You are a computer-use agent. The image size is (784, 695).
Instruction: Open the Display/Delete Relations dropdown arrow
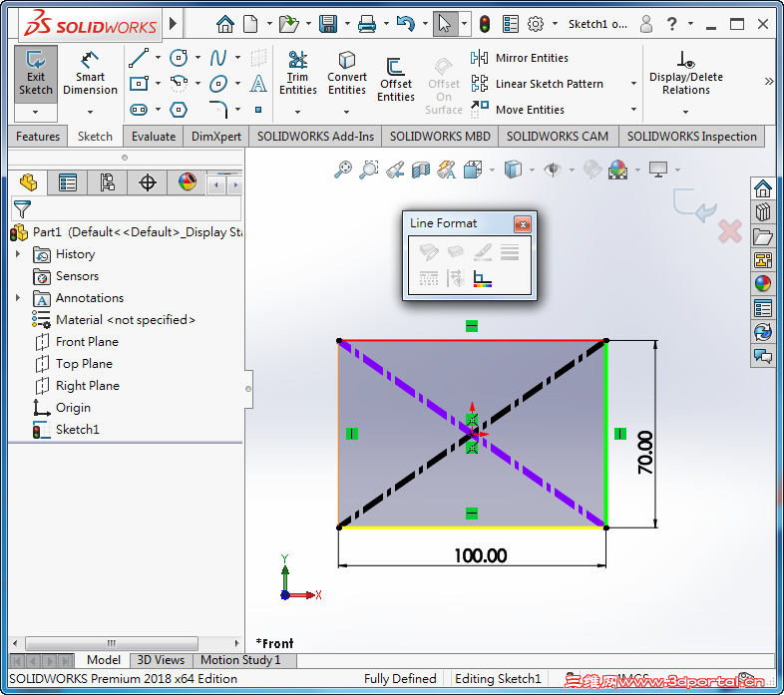click(x=685, y=112)
